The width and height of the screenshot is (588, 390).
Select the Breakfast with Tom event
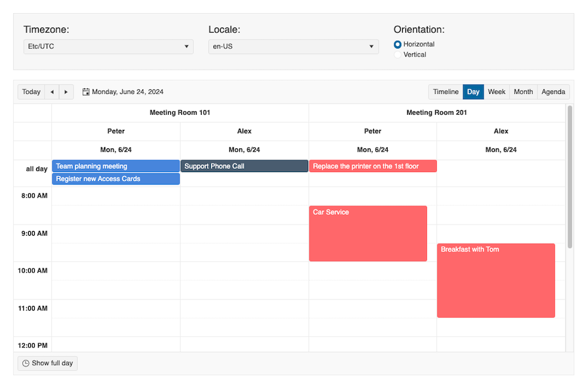pyautogui.click(x=496, y=280)
